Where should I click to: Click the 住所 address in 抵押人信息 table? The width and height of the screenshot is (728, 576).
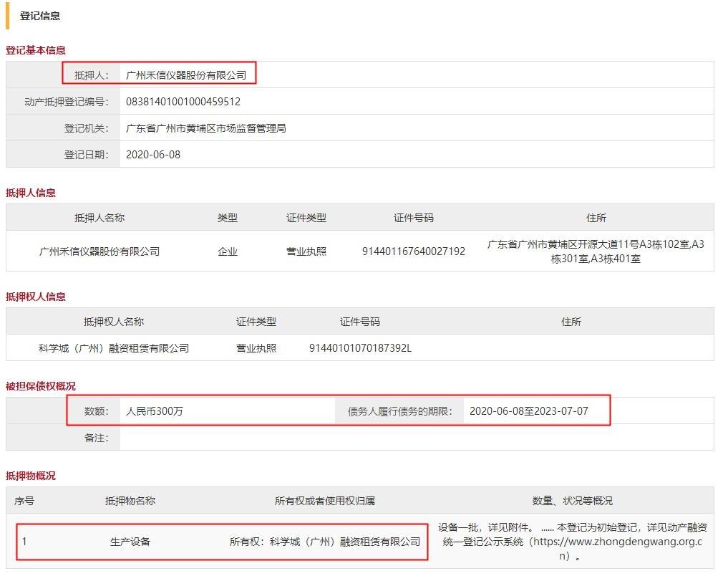(x=596, y=251)
